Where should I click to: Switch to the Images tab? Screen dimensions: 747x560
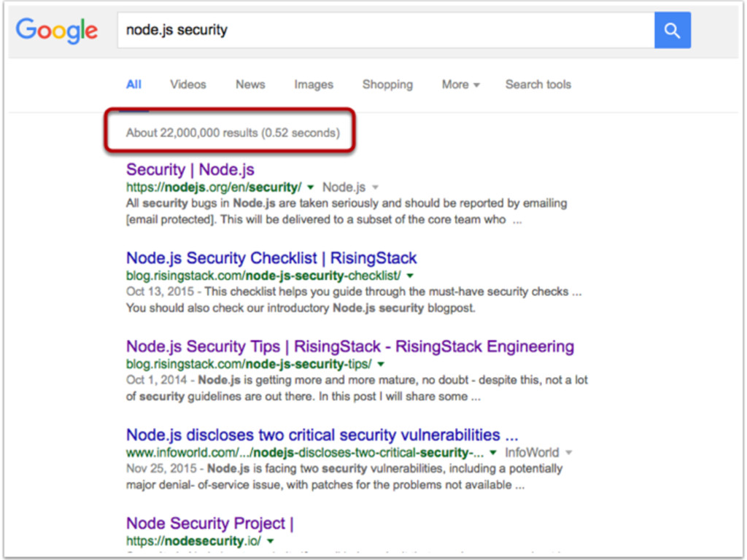point(314,85)
